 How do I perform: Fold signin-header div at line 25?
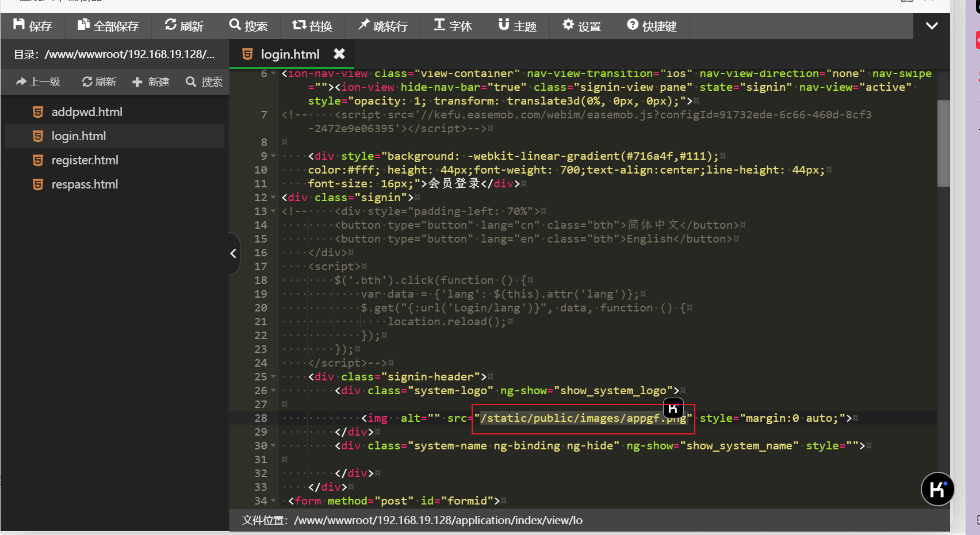(273, 377)
